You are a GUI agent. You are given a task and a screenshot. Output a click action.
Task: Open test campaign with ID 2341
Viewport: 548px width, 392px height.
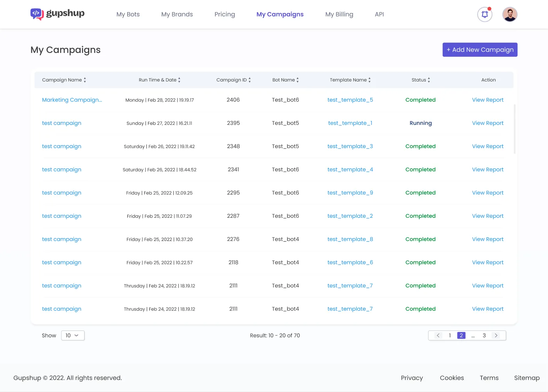(x=62, y=170)
